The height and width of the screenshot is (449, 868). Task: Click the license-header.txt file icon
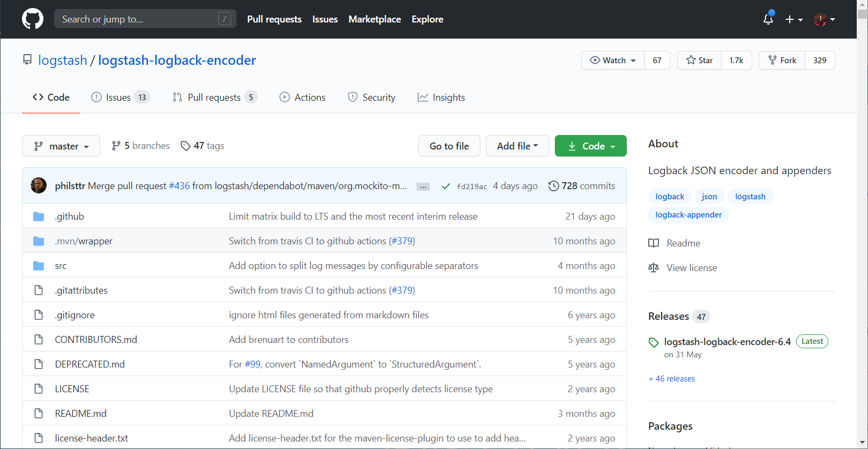pos(39,438)
